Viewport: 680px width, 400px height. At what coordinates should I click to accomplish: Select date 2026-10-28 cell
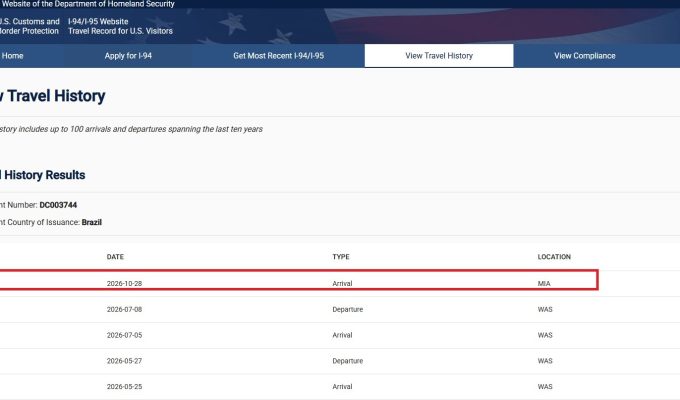tap(124, 283)
